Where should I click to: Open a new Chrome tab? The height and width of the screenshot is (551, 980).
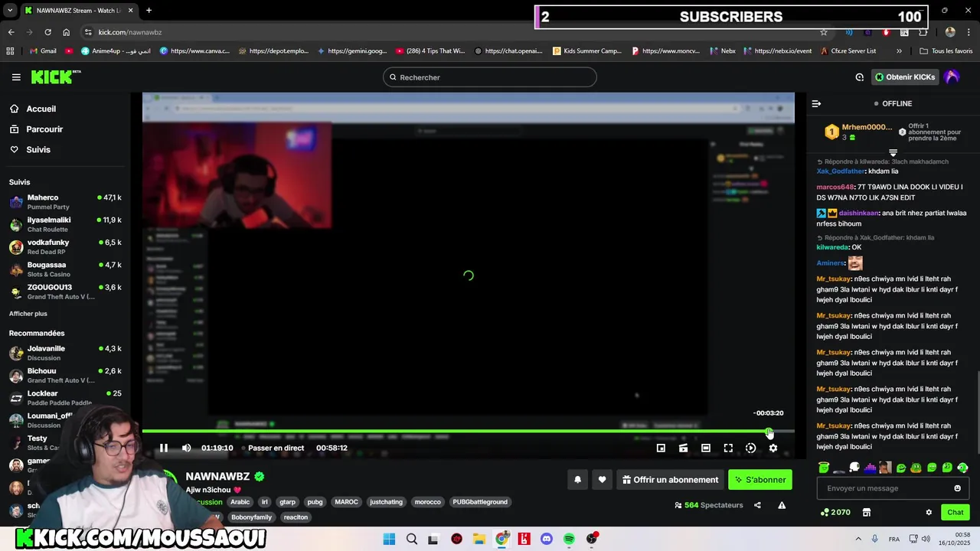point(149,11)
